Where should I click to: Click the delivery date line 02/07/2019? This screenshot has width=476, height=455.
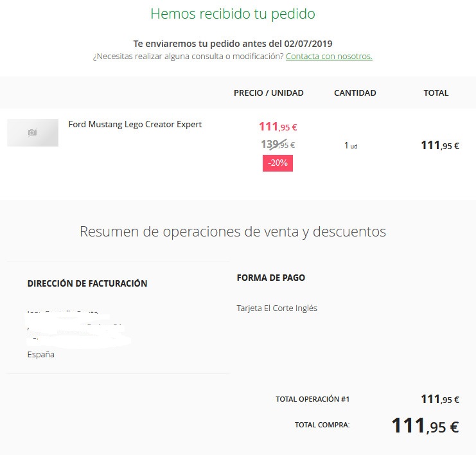(x=233, y=44)
